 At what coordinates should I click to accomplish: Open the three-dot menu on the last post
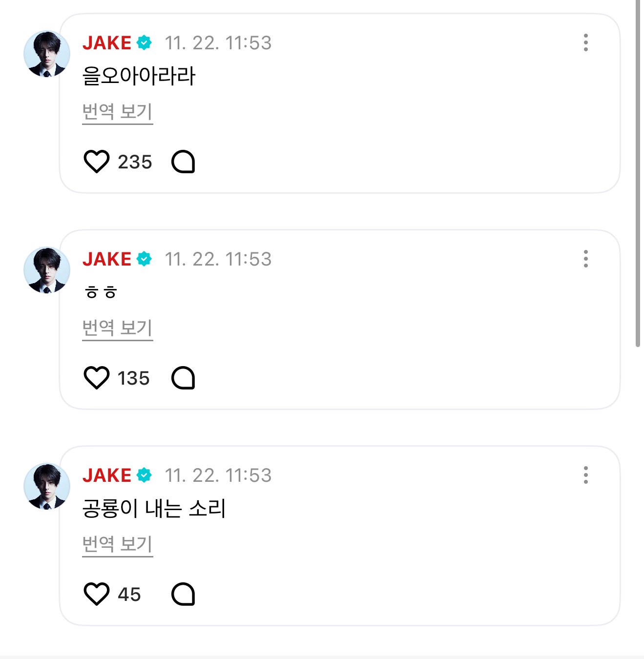(585, 475)
